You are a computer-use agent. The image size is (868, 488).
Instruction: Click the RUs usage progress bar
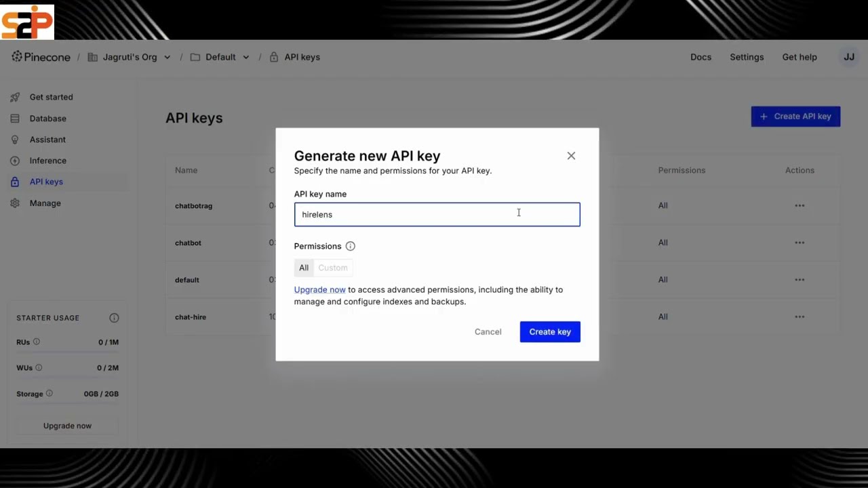[x=67, y=352]
